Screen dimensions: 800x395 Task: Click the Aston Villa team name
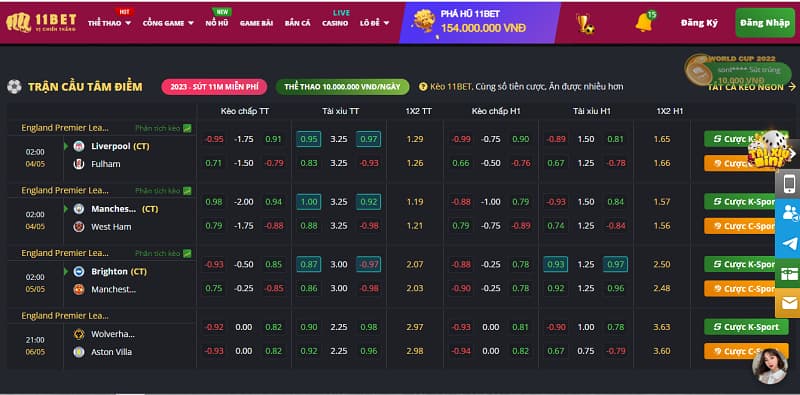tap(111, 352)
